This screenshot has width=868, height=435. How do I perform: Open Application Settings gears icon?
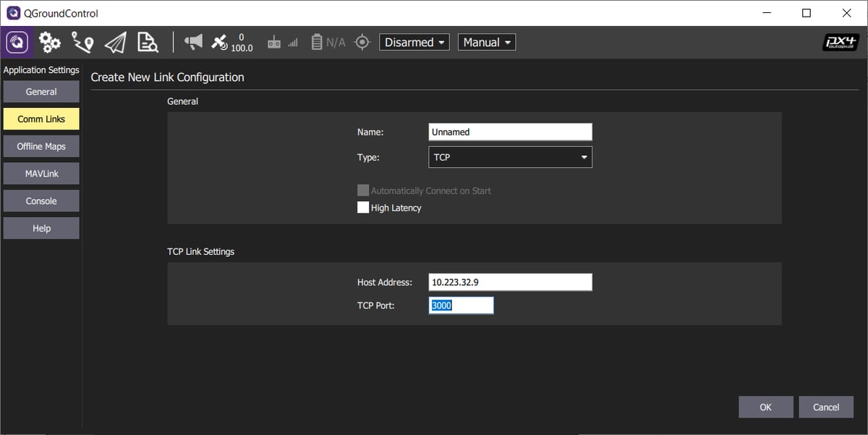pos(48,41)
